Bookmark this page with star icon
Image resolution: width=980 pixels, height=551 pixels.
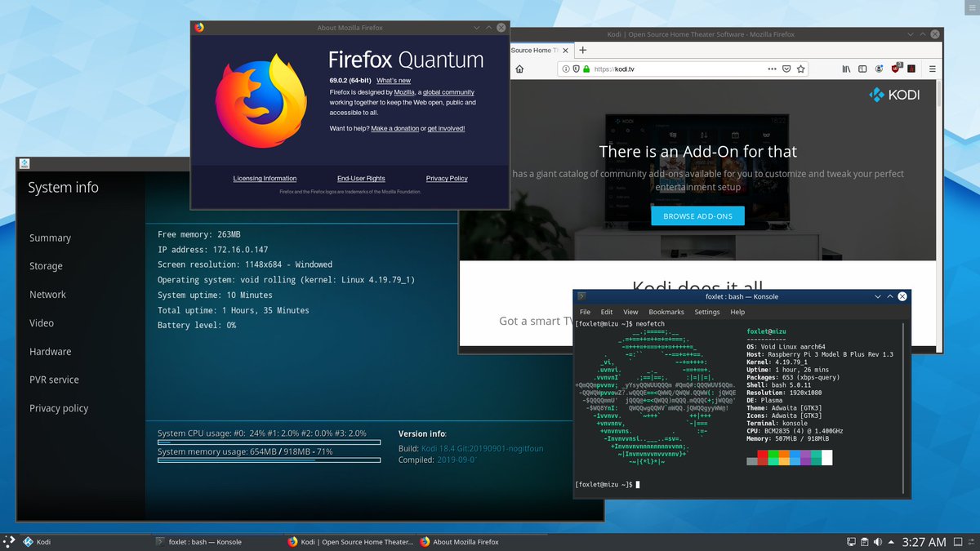(800, 69)
